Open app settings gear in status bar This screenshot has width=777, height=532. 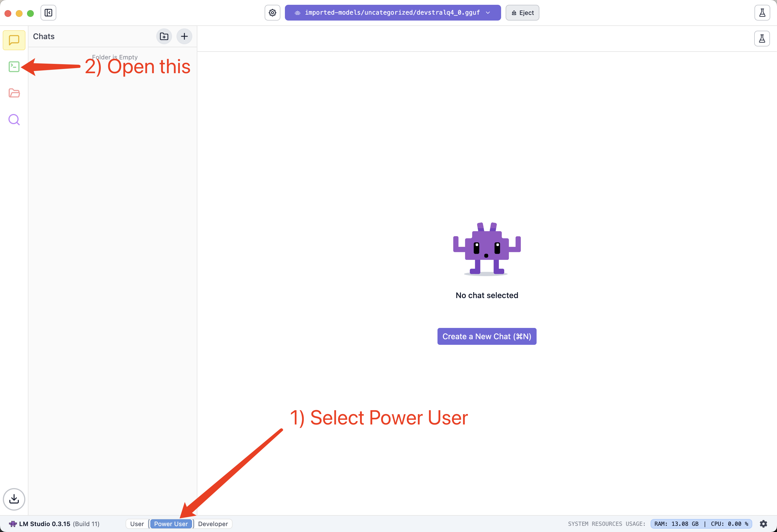763,524
